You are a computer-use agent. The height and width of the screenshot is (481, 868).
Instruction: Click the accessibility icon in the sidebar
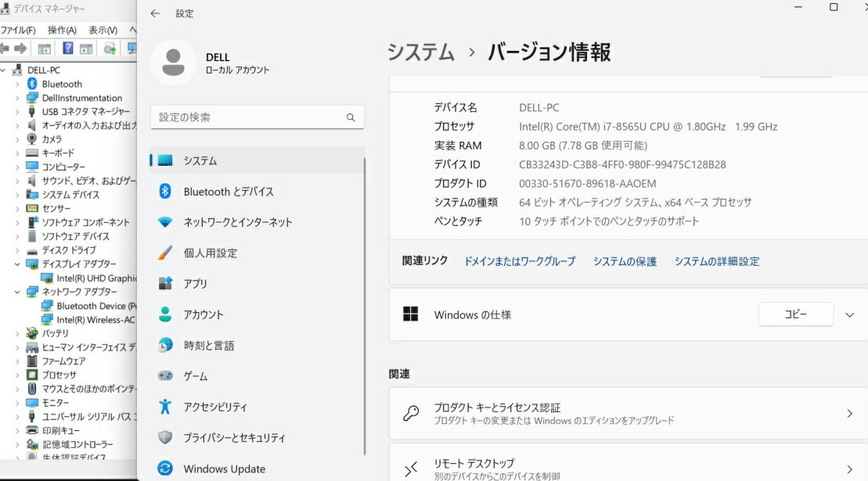pyautogui.click(x=165, y=407)
